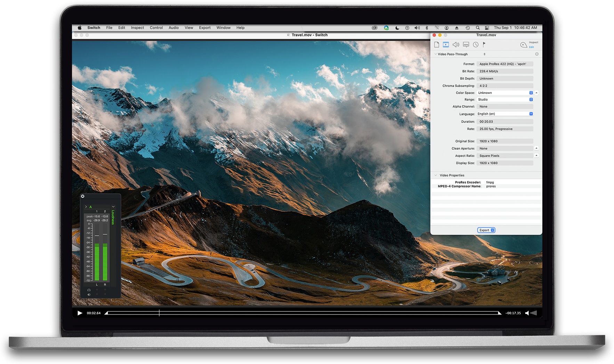The height and width of the screenshot is (364, 614).
Task: Open the system volume menu bar icon
Action: pyautogui.click(x=417, y=28)
